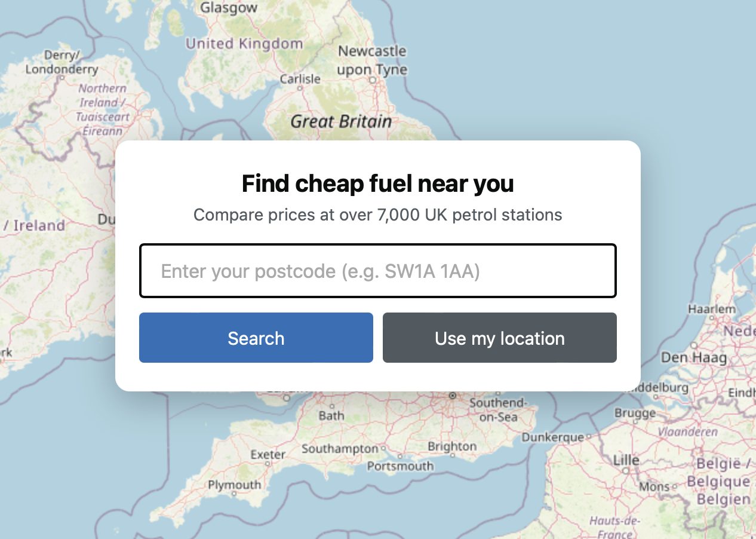This screenshot has width=756, height=539.
Task: Click the Great Britain label
Action: 340,121
